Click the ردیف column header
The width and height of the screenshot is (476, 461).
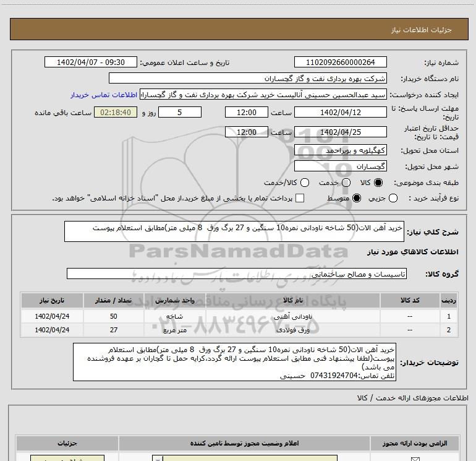click(x=449, y=300)
